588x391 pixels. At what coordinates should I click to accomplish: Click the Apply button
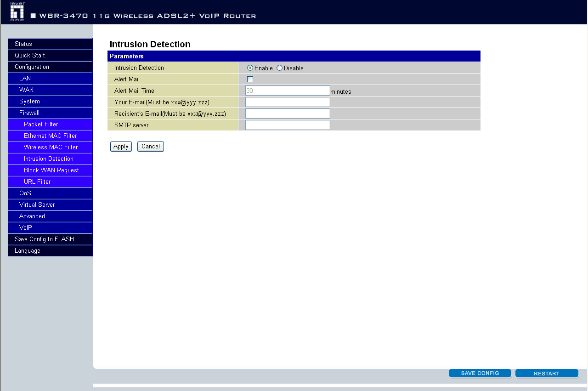click(121, 147)
